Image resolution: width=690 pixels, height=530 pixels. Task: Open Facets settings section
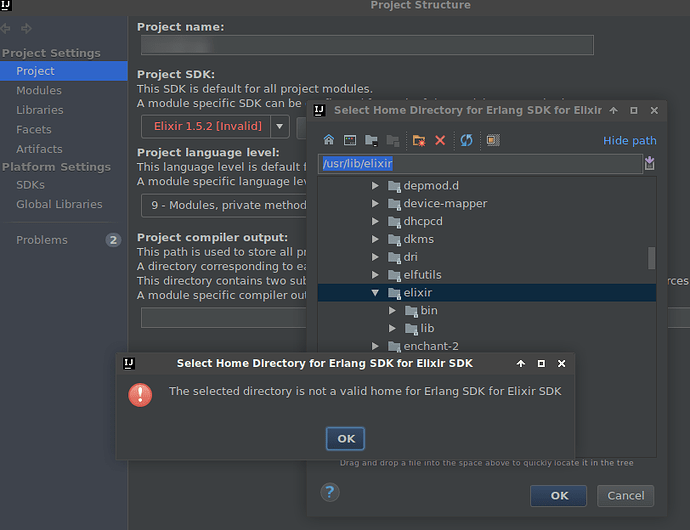[33, 129]
